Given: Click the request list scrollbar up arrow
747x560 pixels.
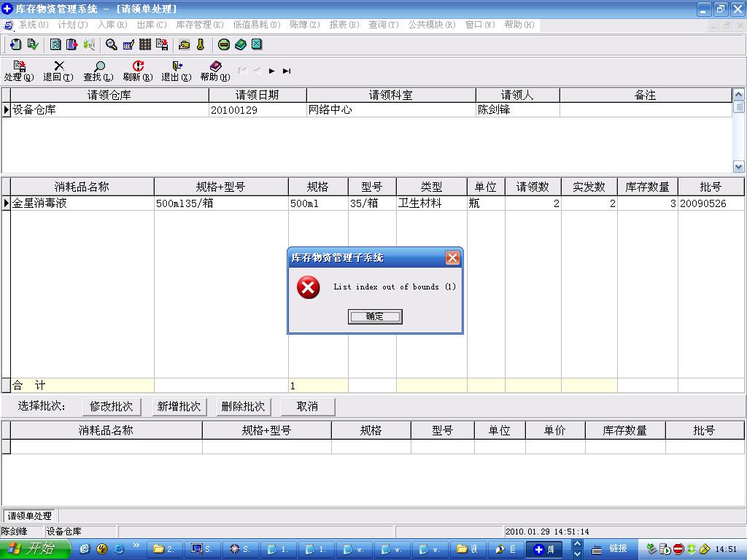Looking at the screenshot, I should coord(738,94).
